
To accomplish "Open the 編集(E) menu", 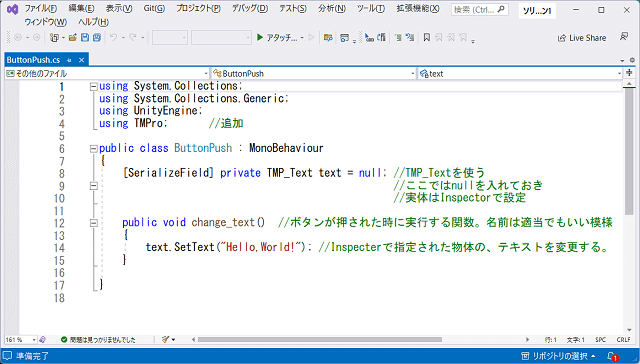I will (x=81, y=9).
